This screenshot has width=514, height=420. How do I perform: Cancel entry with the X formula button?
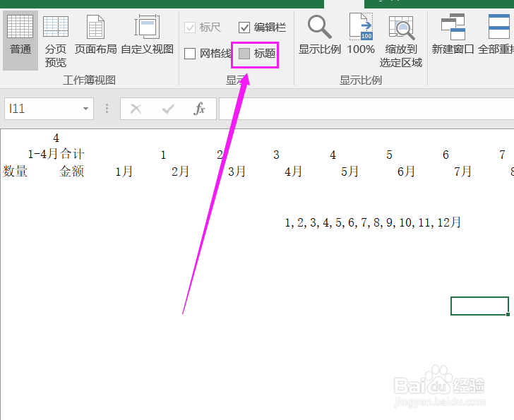pos(136,109)
